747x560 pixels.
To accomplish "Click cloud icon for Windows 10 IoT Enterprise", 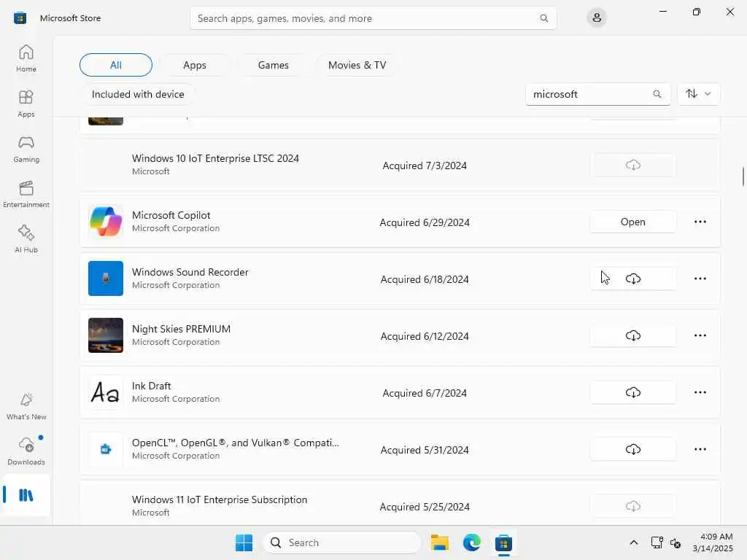I will click(x=632, y=166).
